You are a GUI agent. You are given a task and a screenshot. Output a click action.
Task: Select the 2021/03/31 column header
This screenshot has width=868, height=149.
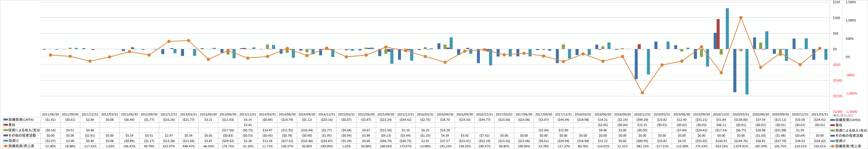point(819,114)
